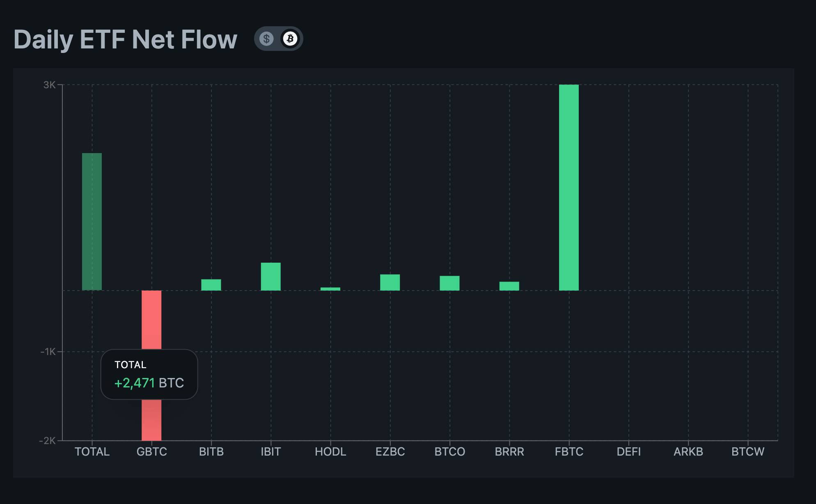The width and height of the screenshot is (816, 504).
Task: Click the +2,471 BTC tooltip value
Action: [149, 383]
